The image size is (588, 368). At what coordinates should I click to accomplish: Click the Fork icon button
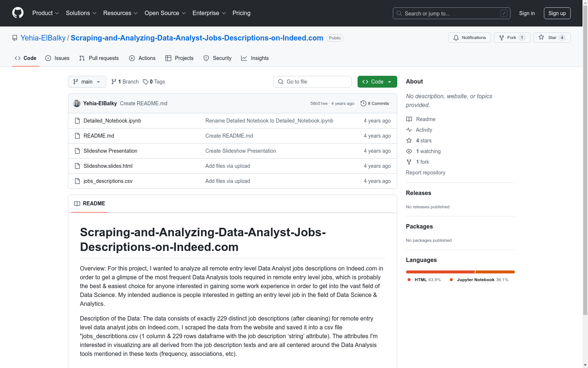[502, 38]
